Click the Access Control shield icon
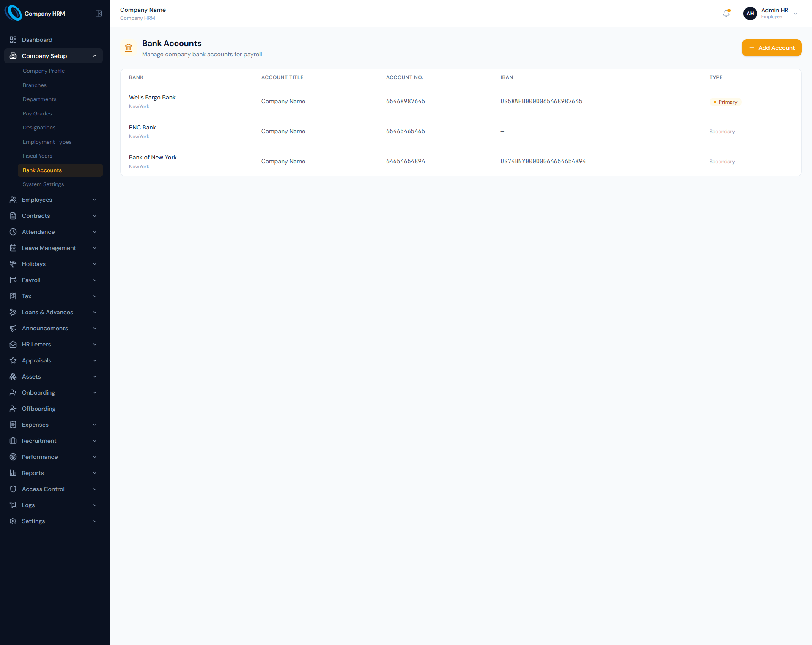Viewport: 812px width, 645px height. coord(13,489)
